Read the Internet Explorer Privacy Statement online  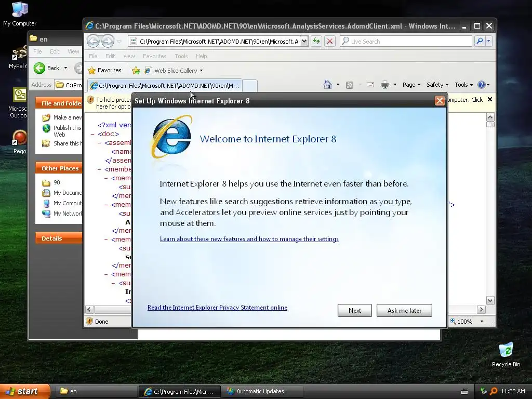217,308
